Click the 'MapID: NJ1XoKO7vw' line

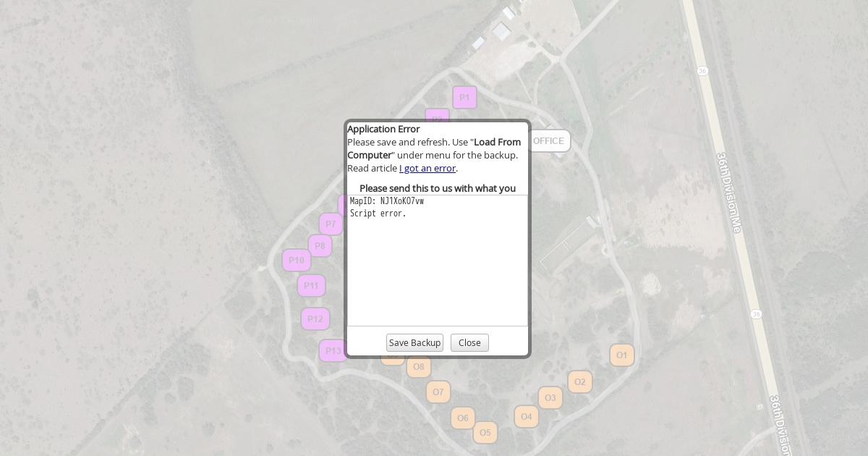click(x=387, y=201)
